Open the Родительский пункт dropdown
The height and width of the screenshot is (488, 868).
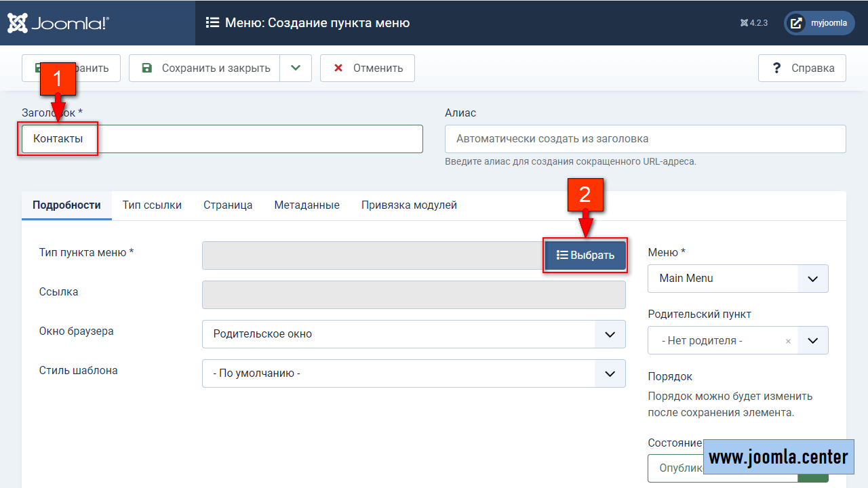click(812, 341)
